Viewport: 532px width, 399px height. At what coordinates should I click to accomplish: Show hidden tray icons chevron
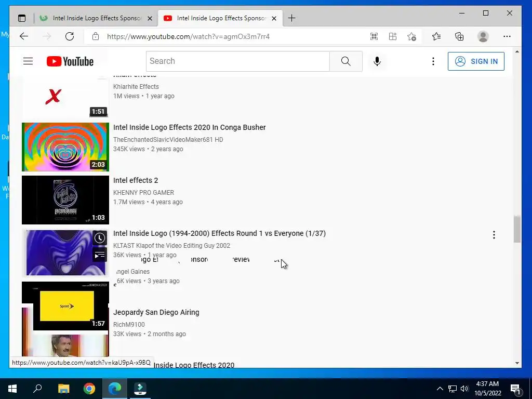tap(440, 389)
